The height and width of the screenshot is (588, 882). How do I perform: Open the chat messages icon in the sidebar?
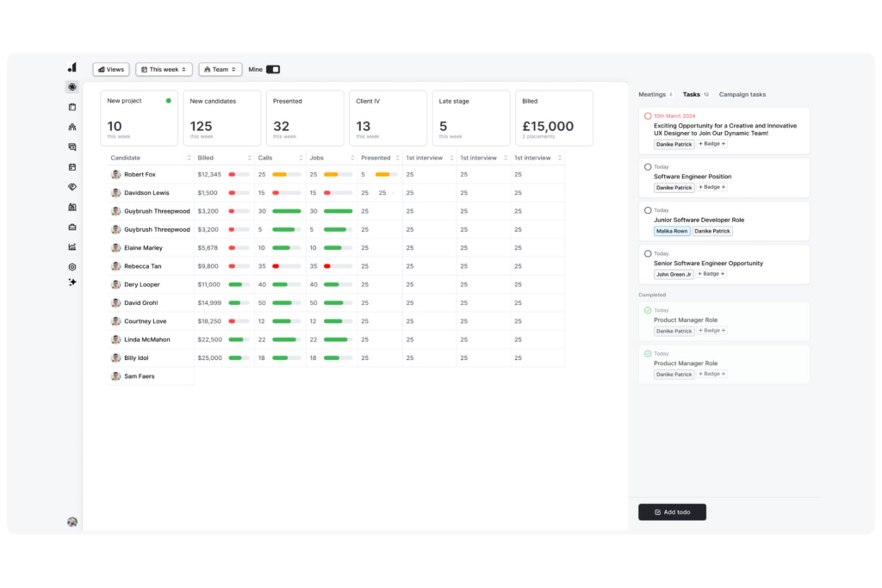pyautogui.click(x=72, y=147)
